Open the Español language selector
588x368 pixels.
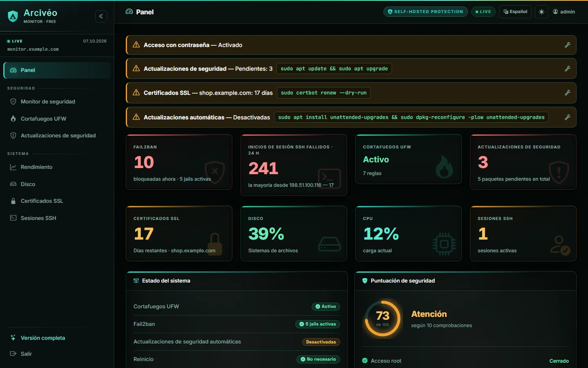tap(515, 12)
